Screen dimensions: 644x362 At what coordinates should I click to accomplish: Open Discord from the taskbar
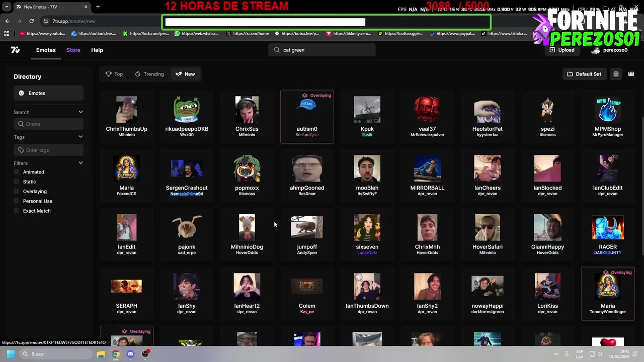[x=130, y=354]
